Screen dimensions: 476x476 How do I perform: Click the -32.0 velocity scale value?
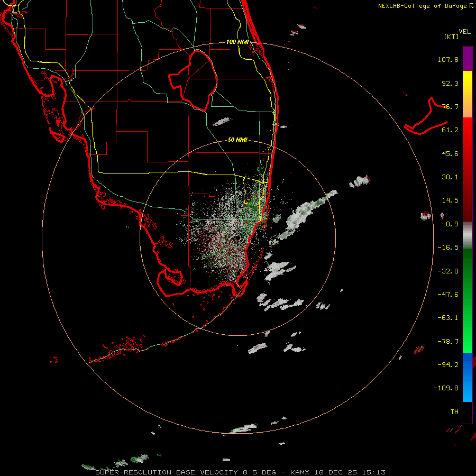tap(448, 271)
